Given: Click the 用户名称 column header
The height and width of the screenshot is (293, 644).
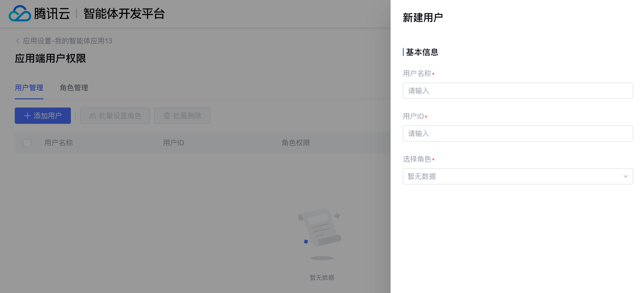Looking at the screenshot, I should [x=59, y=143].
